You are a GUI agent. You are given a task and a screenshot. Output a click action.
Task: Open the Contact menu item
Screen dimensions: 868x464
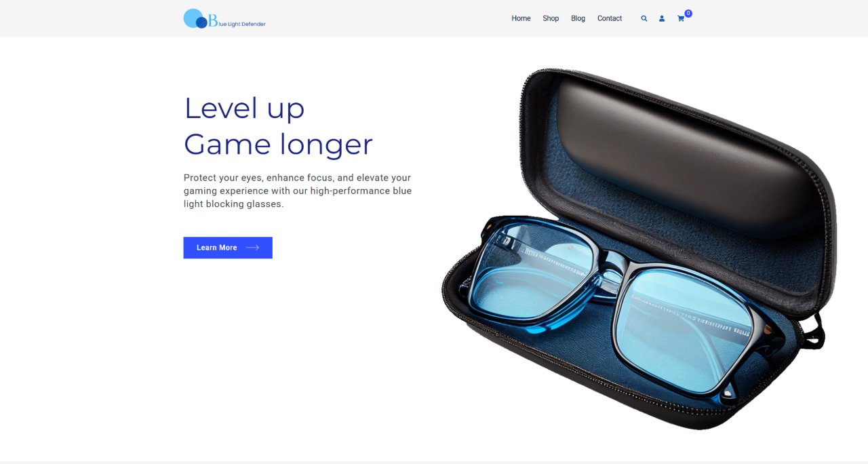(x=610, y=18)
